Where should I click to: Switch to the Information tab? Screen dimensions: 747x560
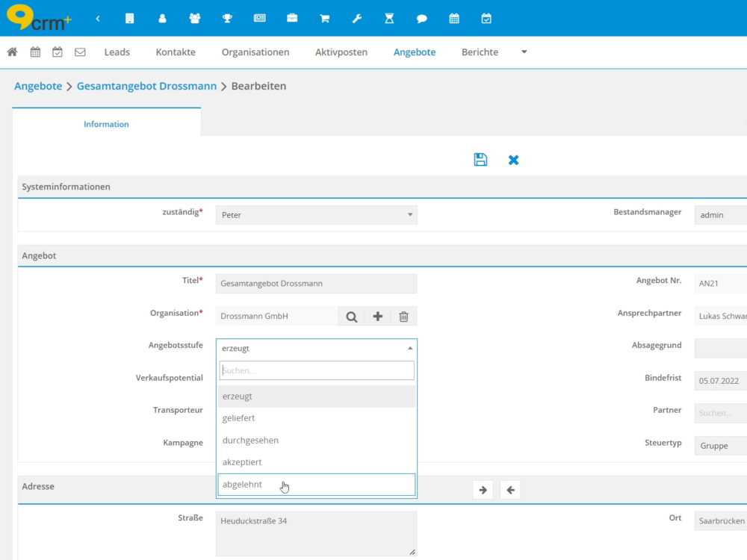point(106,124)
